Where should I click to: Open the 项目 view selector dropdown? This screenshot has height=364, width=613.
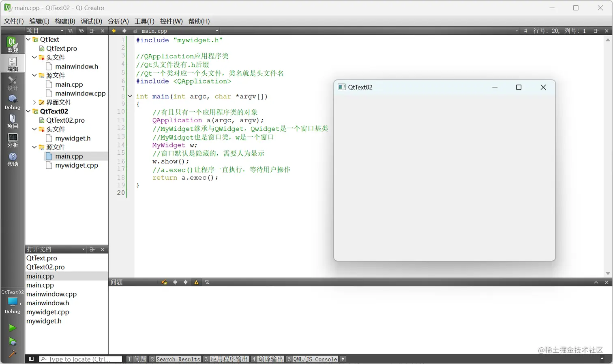pos(45,31)
